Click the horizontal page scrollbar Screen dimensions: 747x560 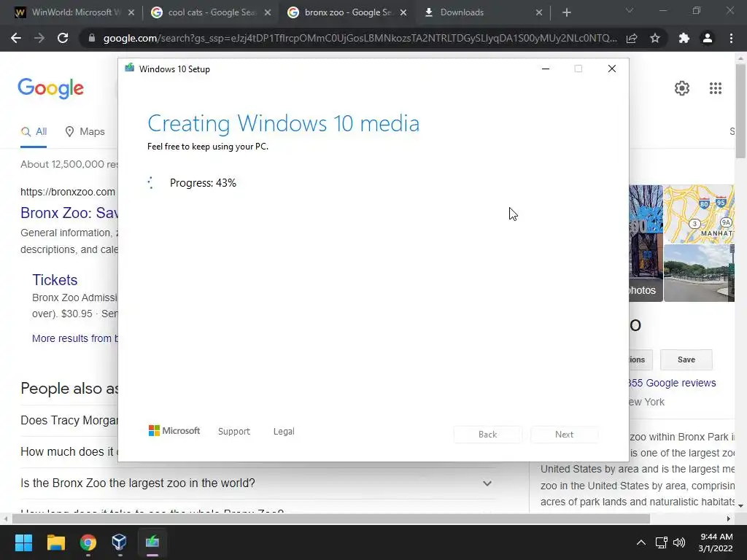330,518
